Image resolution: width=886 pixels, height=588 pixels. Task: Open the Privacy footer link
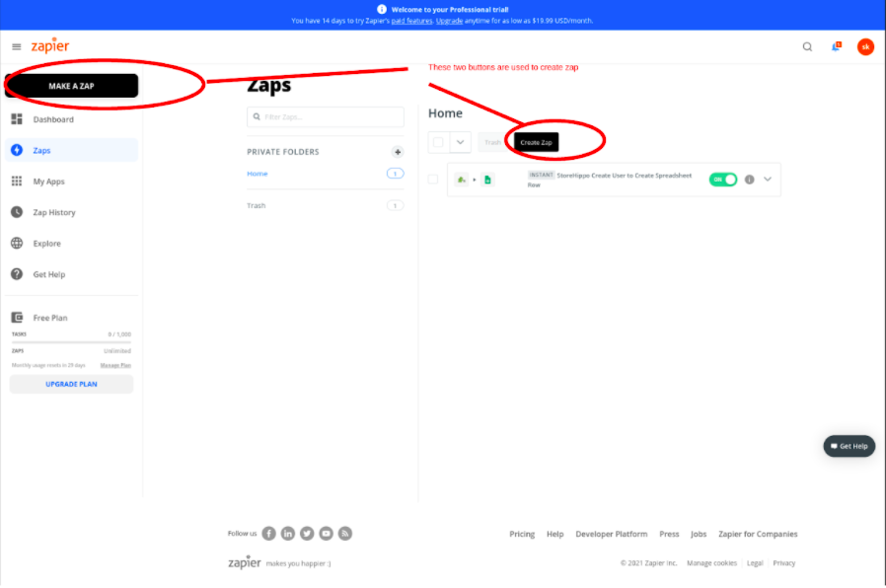coord(783,563)
